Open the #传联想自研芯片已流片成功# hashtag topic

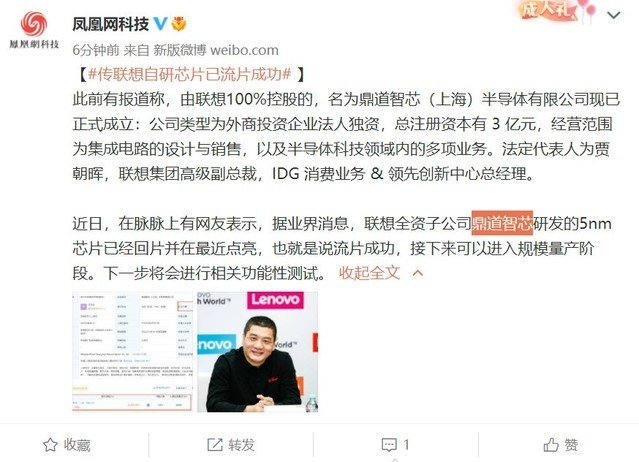189,74
